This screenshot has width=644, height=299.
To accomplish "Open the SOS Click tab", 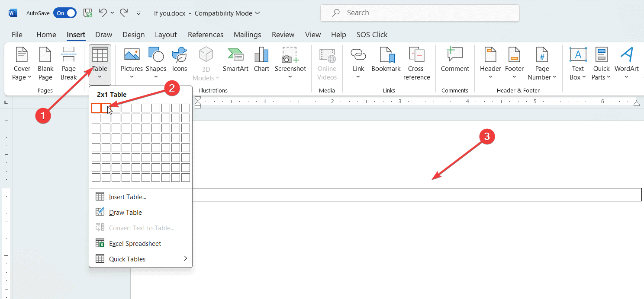I will click(372, 35).
